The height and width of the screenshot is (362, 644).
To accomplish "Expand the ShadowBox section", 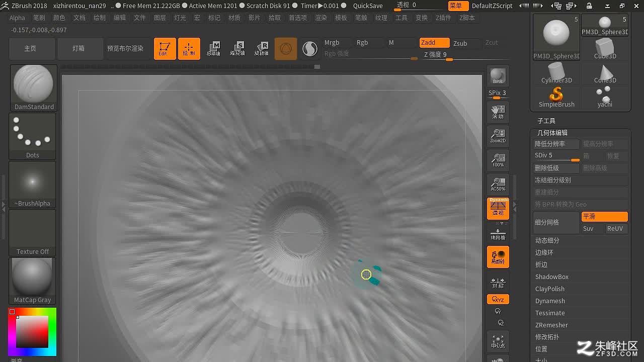I will (552, 277).
